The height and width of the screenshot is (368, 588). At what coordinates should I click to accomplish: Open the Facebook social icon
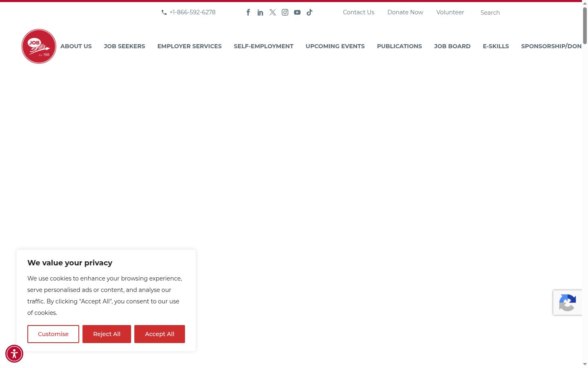point(248,12)
